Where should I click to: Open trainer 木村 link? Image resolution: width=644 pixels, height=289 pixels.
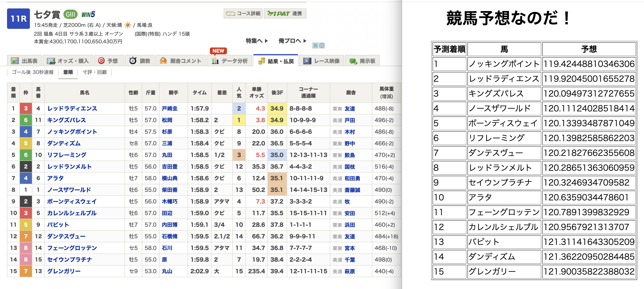coord(349,132)
